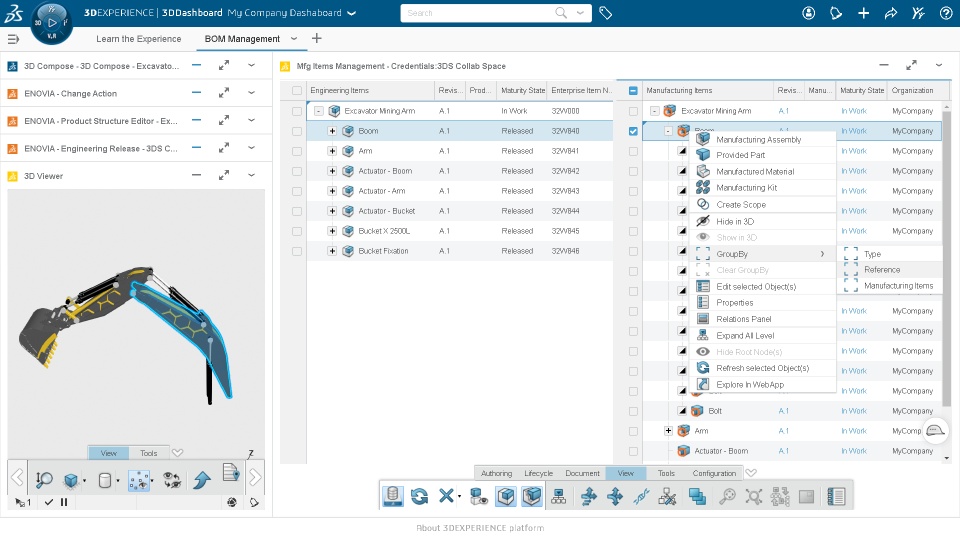Select Reference in GroupBy submenu
This screenshot has height=540, width=960.
[882, 270]
